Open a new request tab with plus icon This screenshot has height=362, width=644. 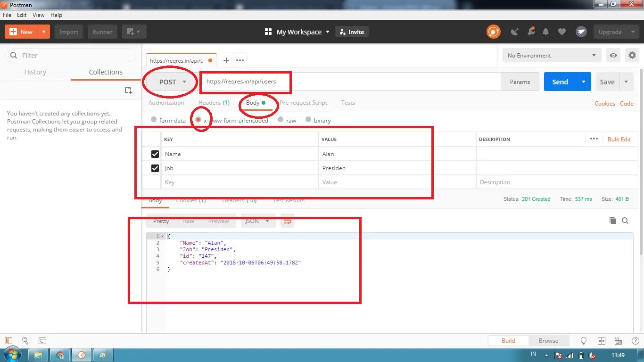(x=226, y=60)
